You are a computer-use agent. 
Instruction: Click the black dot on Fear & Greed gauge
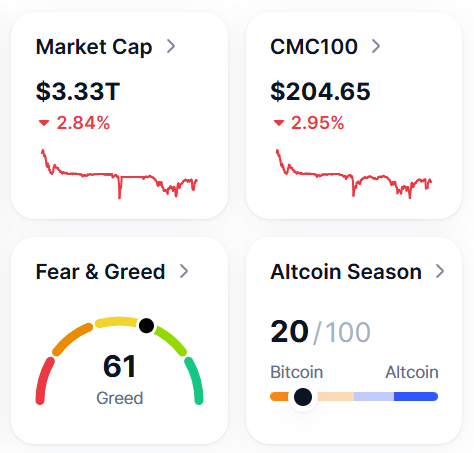146,326
